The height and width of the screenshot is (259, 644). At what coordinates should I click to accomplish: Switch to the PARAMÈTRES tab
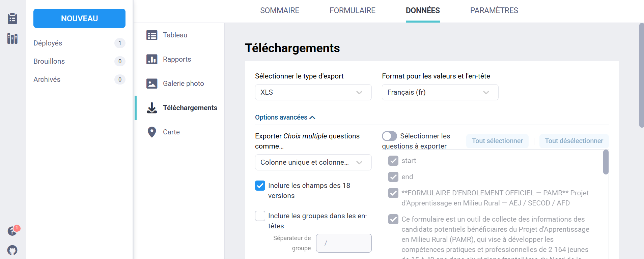(x=494, y=10)
